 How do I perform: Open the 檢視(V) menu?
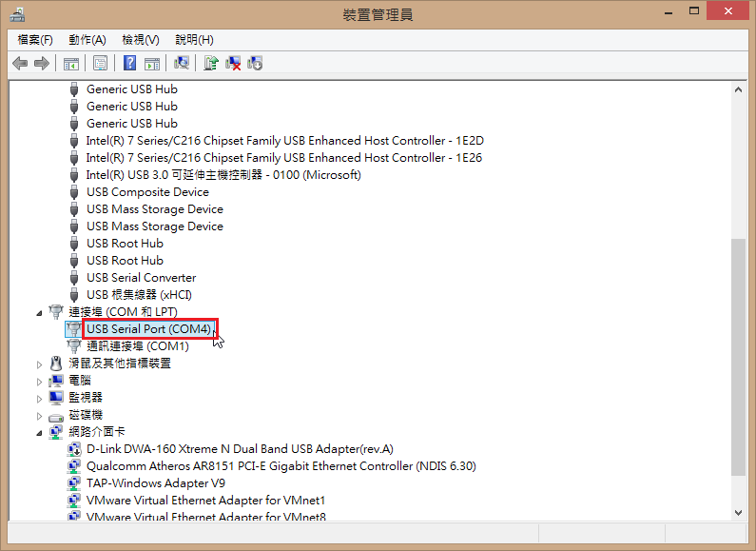(x=141, y=40)
